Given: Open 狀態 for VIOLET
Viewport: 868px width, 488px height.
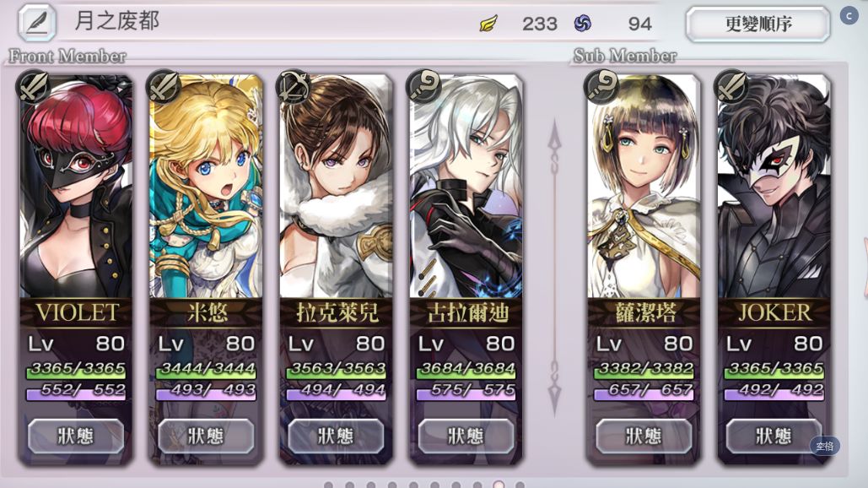Looking at the screenshot, I should [76, 436].
